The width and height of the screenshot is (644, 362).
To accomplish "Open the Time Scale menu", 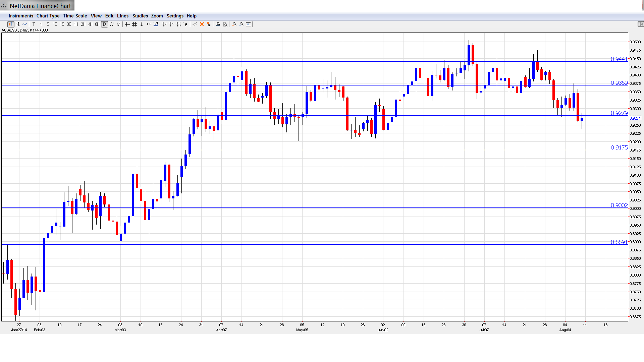I will click(x=75, y=16).
